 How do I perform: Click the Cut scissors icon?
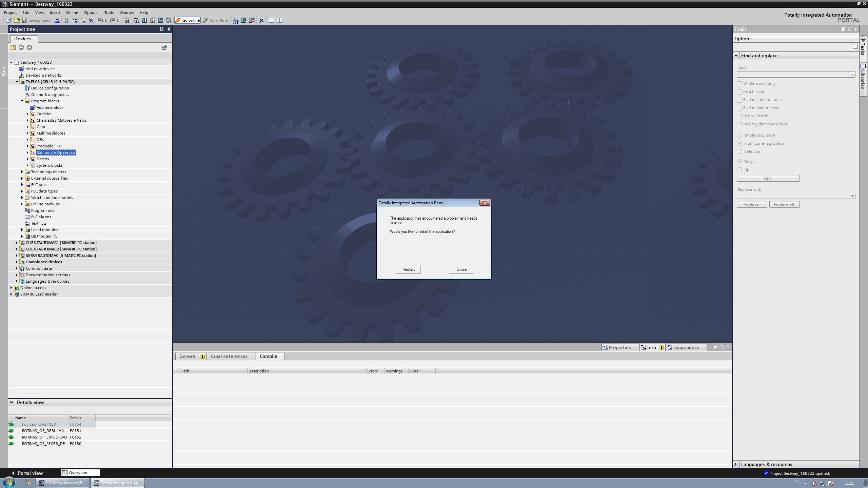[66, 20]
